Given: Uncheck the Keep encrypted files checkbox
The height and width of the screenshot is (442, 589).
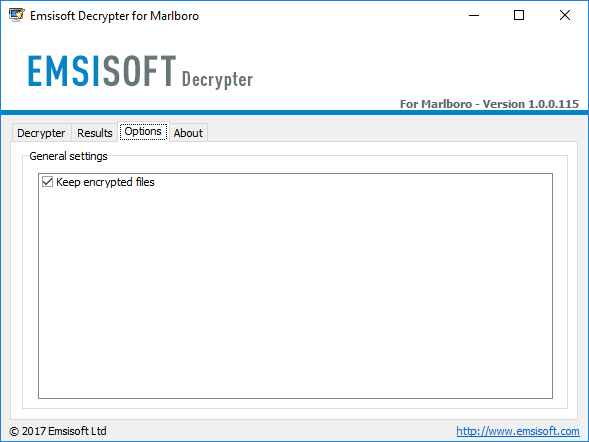Looking at the screenshot, I should pos(47,182).
